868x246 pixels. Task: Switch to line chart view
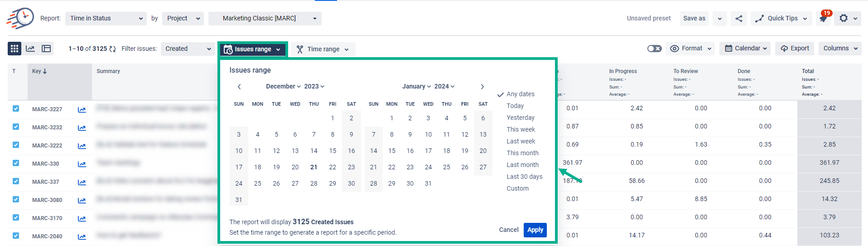[30, 49]
